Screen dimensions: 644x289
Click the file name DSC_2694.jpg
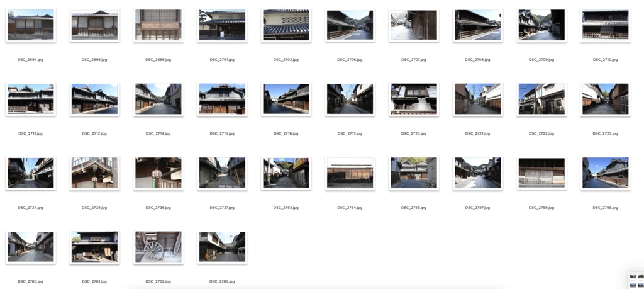click(x=30, y=60)
